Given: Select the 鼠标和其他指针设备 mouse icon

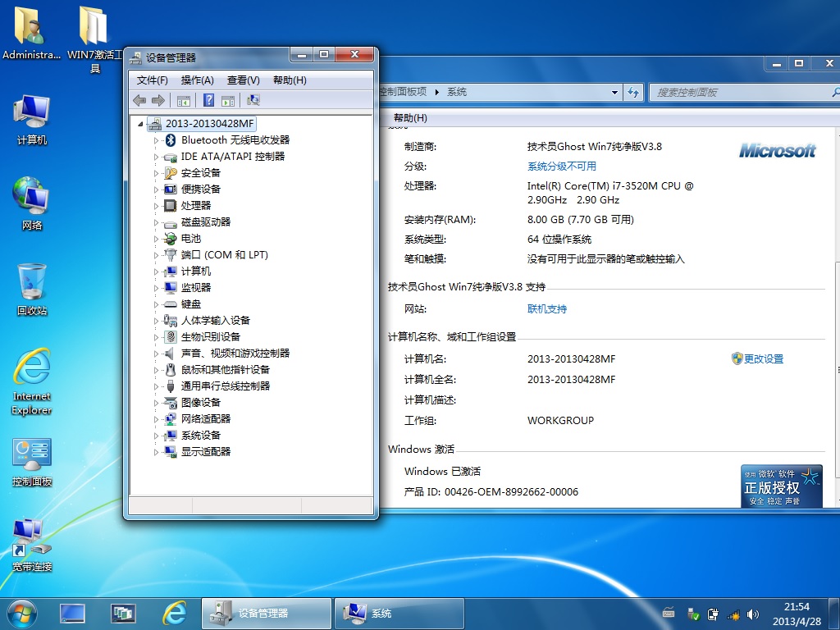Looking at the screenshot, I should [171, 370].
